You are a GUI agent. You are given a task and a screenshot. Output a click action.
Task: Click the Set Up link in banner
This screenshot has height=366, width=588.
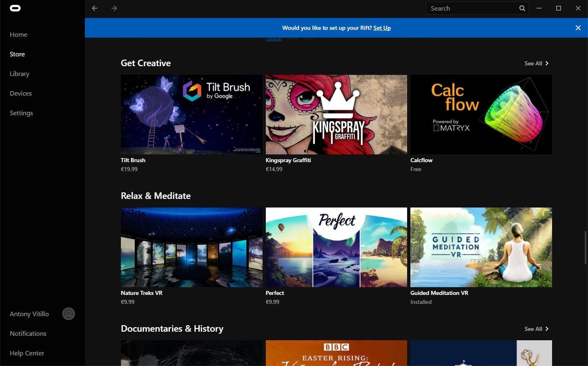click(x=382, y=28)
